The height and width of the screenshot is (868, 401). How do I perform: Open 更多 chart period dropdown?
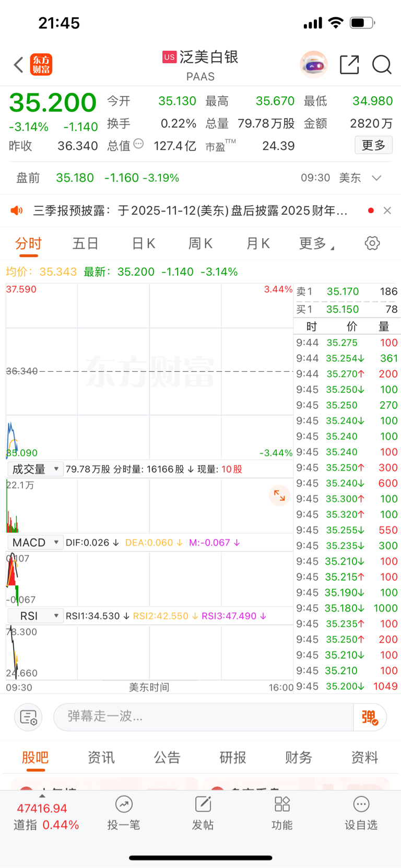[x=316, y=243]
